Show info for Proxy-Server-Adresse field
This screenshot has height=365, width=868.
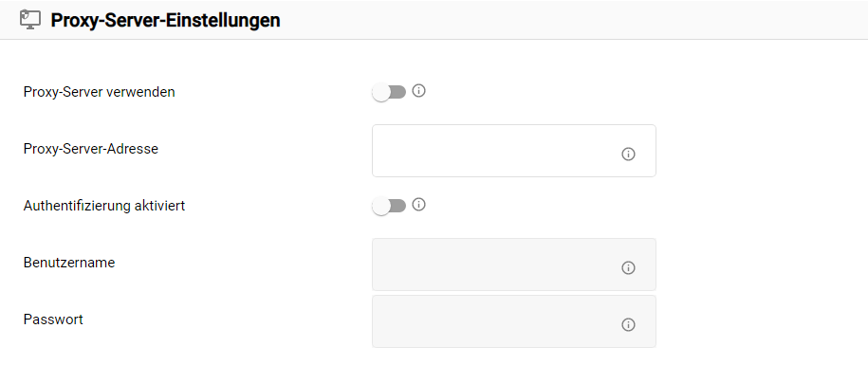point(628,155)
